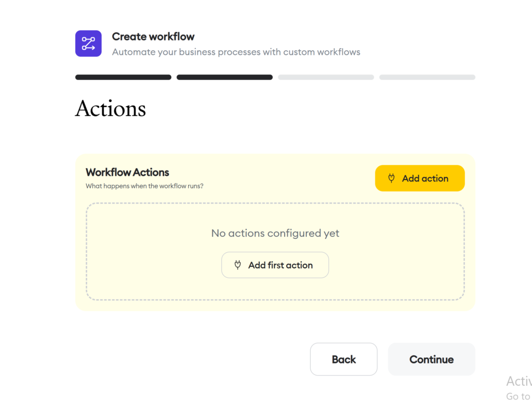Proceed using the Continue button
The width and height of the screenshot is (532, 401).
click(x=431, y=359)
